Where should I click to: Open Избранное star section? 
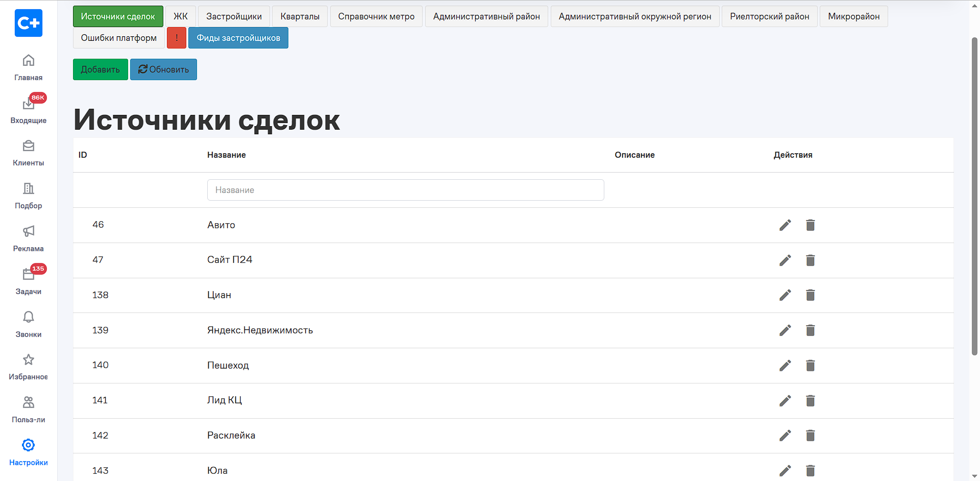(x=29, y=367)
